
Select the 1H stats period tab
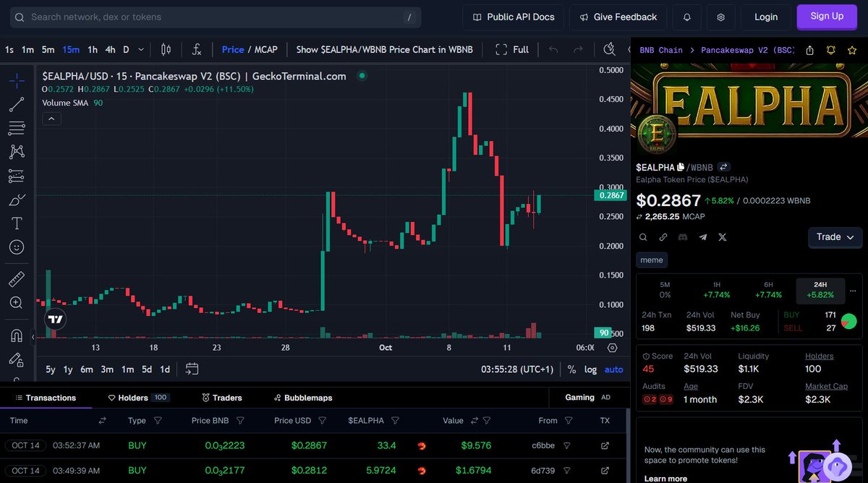coord(716,290)
